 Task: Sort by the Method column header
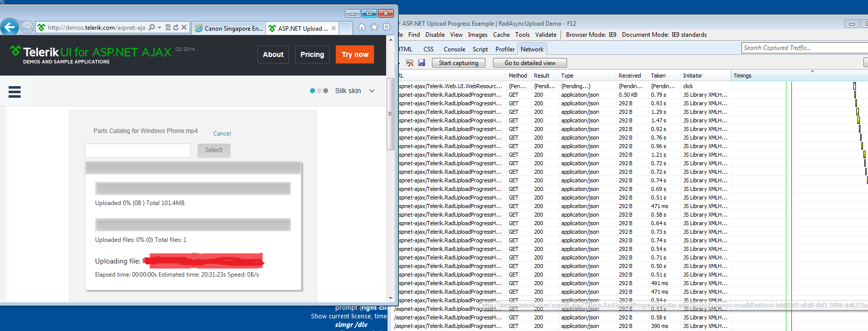518,76
